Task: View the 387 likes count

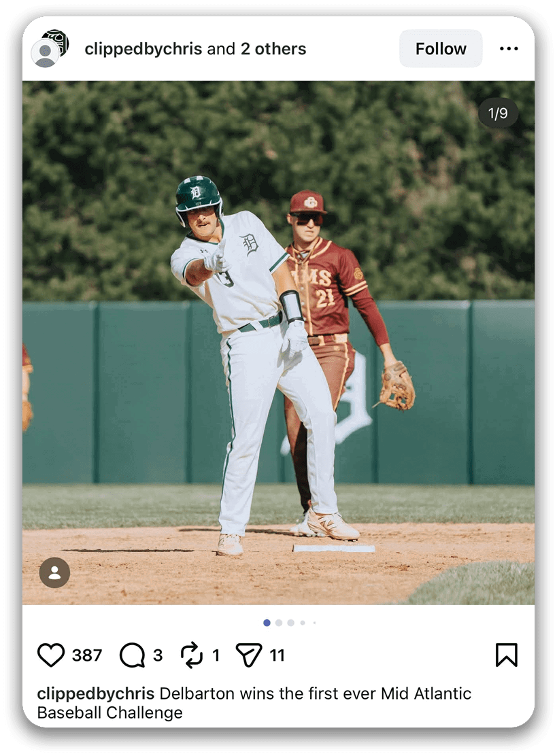Action: point(87,655)
